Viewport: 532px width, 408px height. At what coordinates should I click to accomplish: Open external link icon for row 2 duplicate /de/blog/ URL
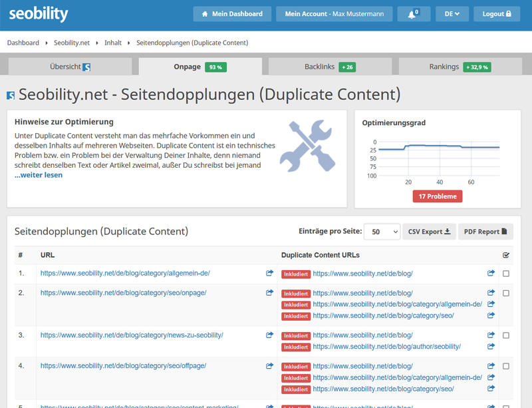tap(491, 292)
